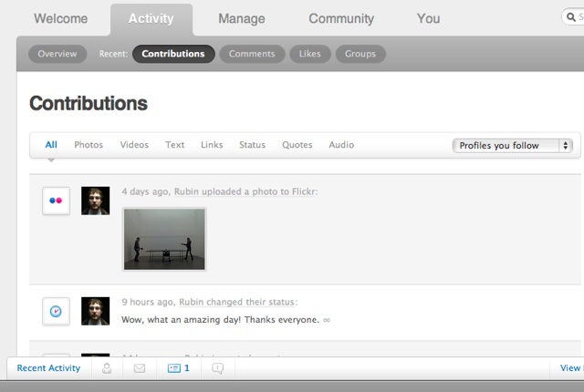Show recent Comments

point(252,54)
